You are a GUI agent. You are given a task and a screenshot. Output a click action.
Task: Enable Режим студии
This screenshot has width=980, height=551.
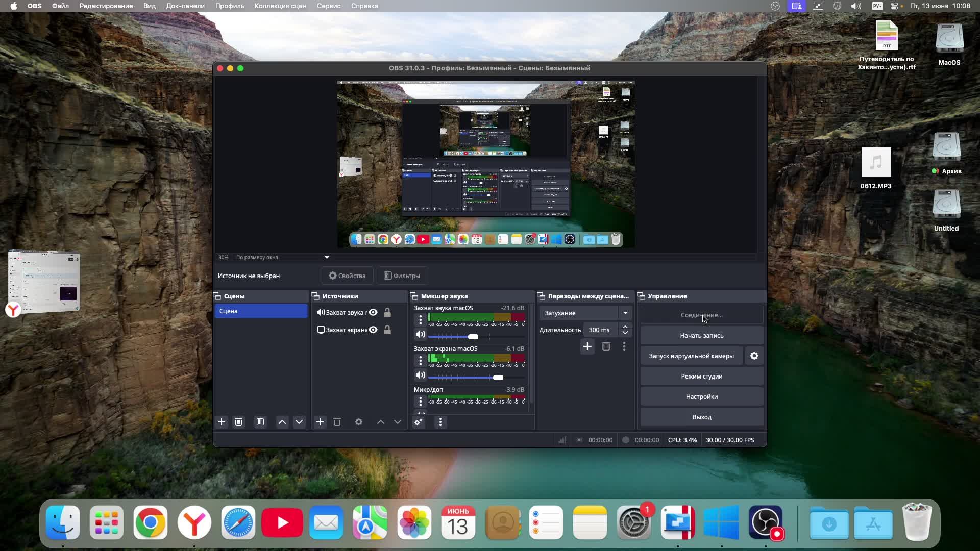702,376
